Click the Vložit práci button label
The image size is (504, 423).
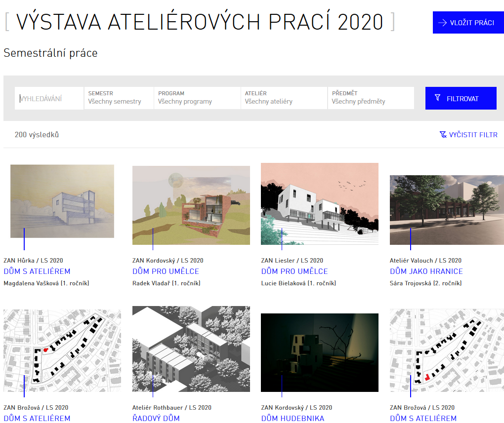tap(472, 23)
